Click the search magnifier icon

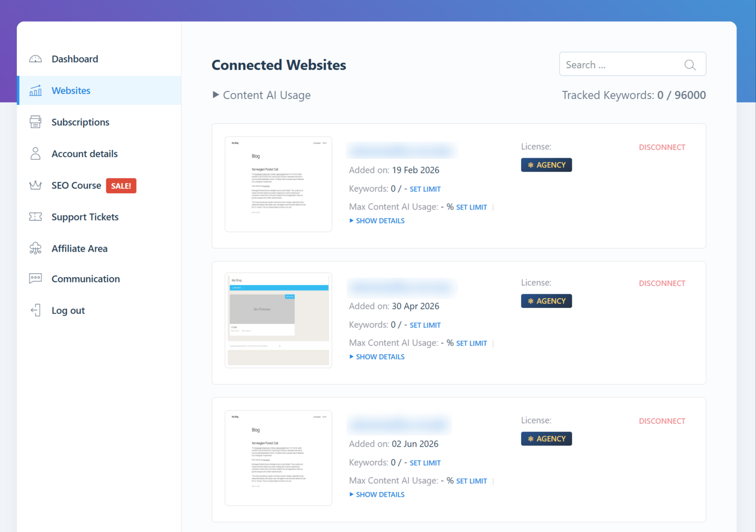coord(690,65)
